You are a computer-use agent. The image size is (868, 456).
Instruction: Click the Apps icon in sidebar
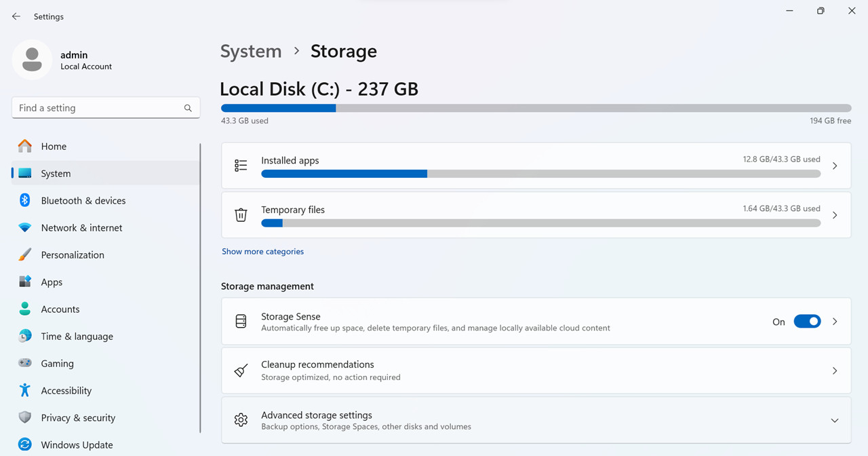[25, 282]
